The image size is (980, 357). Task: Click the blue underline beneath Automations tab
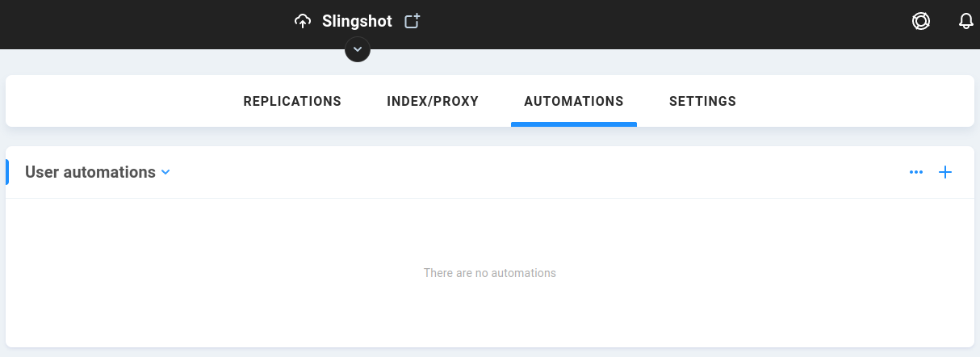574,124
